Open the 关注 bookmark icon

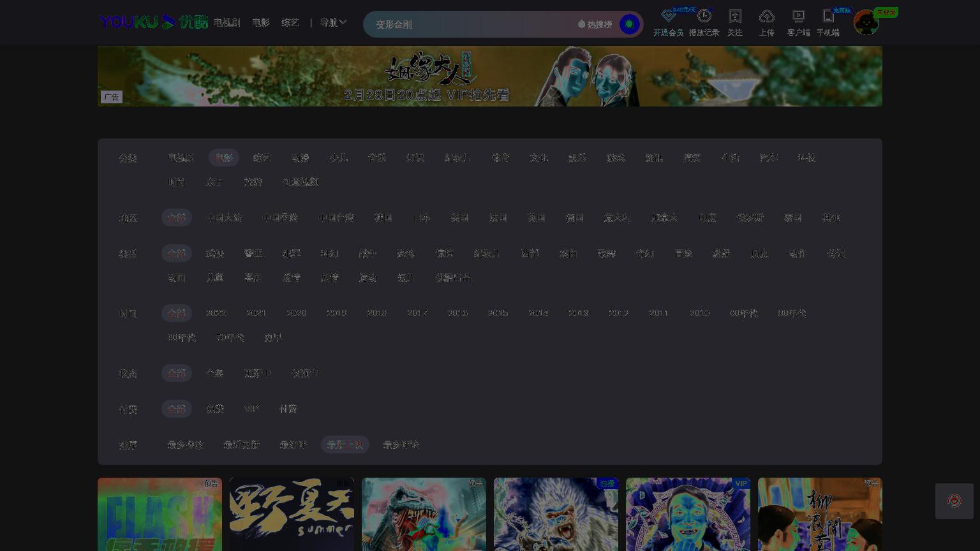point(735,15)
